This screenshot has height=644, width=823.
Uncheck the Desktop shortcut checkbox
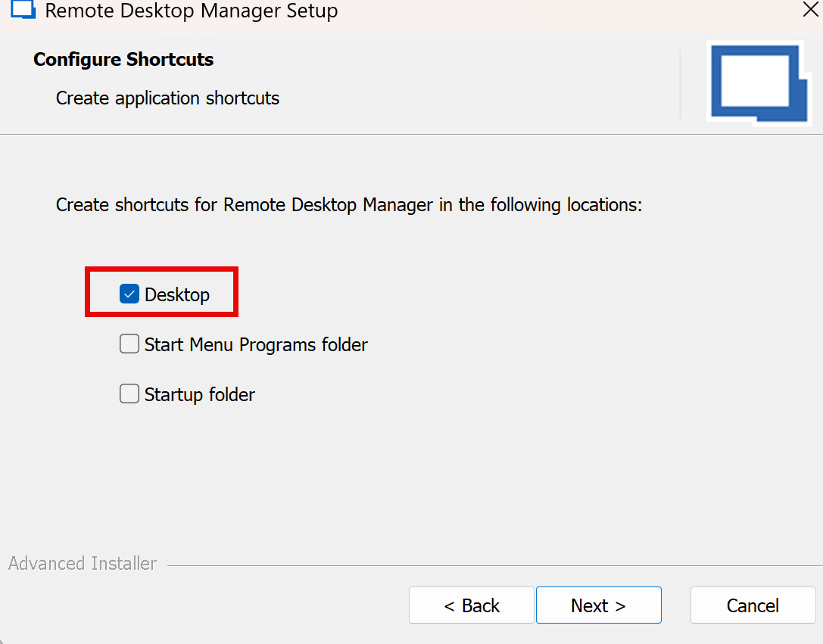129,294
